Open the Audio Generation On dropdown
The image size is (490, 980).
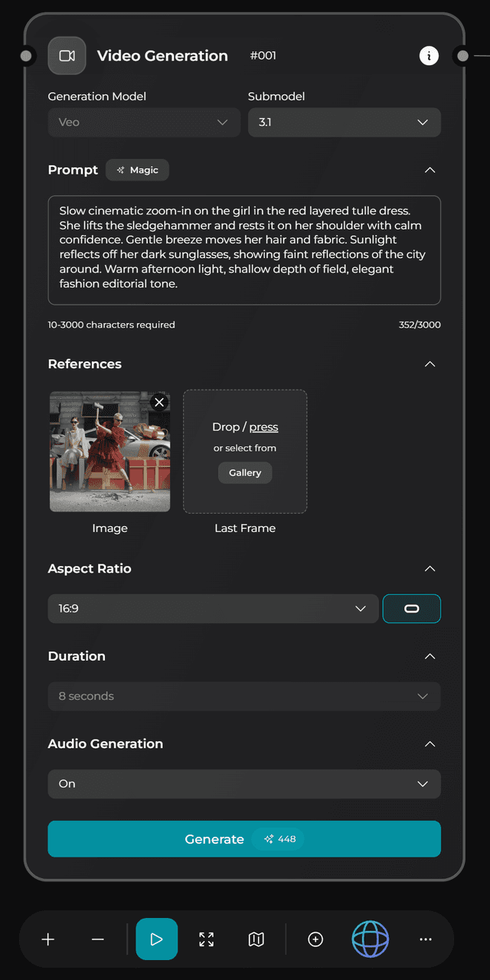pos(244,784)
